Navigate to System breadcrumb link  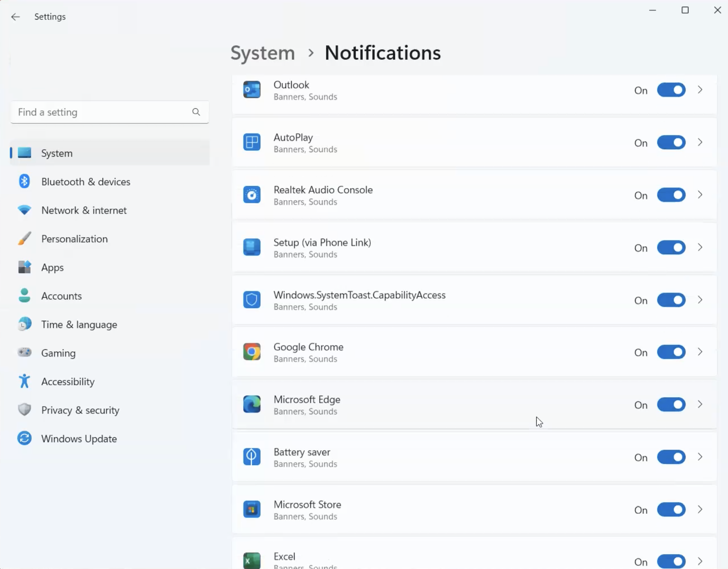pyautogui.click(x=263, y=53)
